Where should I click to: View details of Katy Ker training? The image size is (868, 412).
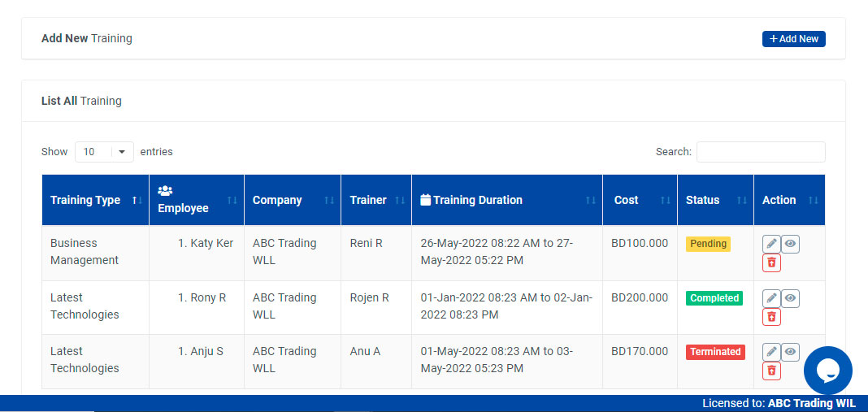[x=790, y=244]
